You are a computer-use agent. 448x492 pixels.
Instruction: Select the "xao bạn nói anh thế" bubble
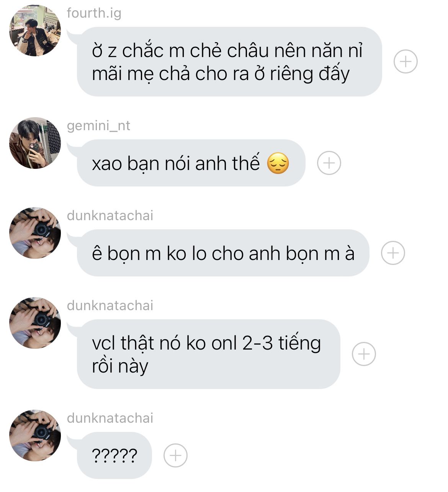tap(191, 163)
